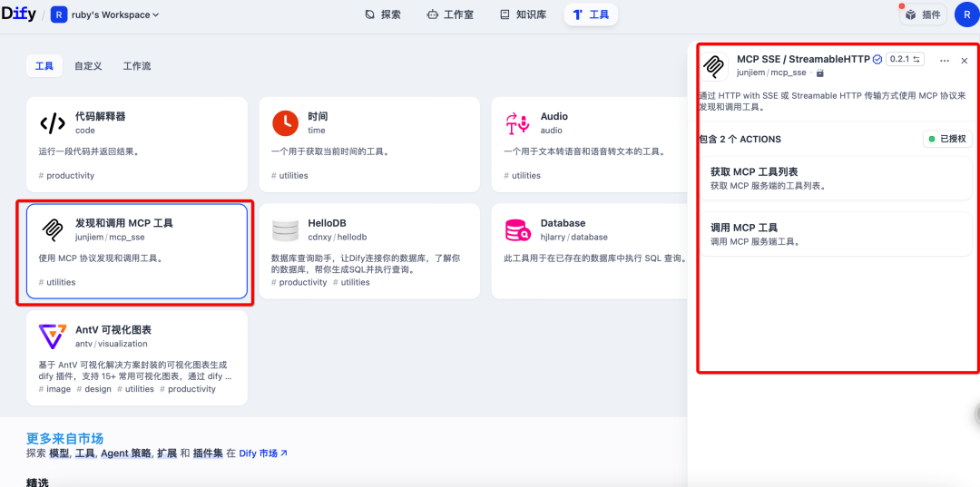Click the AntV purple logo icon

click(53, 336)
